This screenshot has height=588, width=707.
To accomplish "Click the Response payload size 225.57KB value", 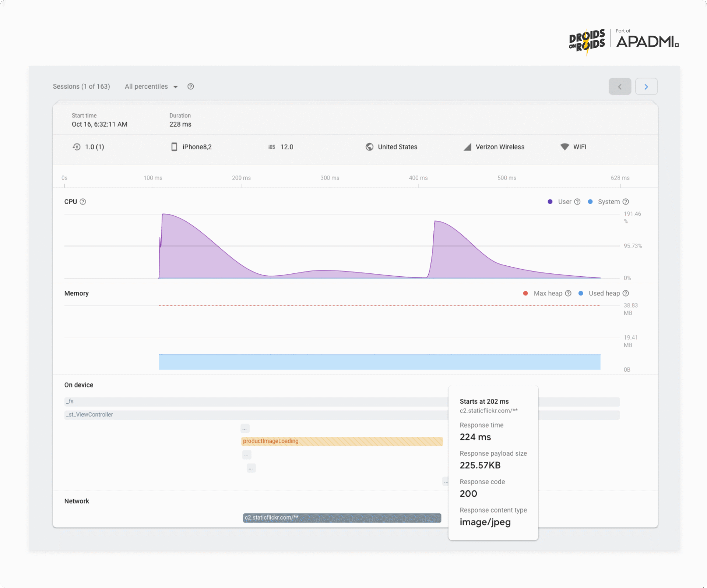I will [x=480, y=465].
